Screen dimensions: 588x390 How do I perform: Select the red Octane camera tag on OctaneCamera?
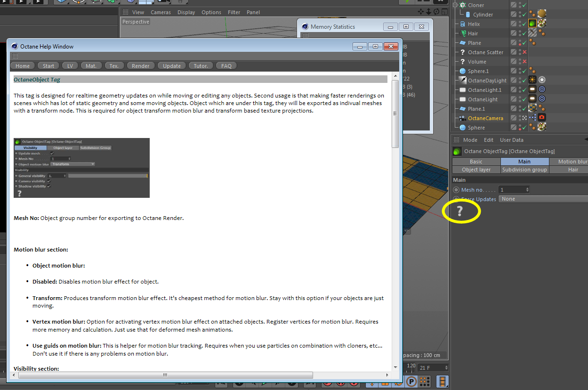click(542, 118)
